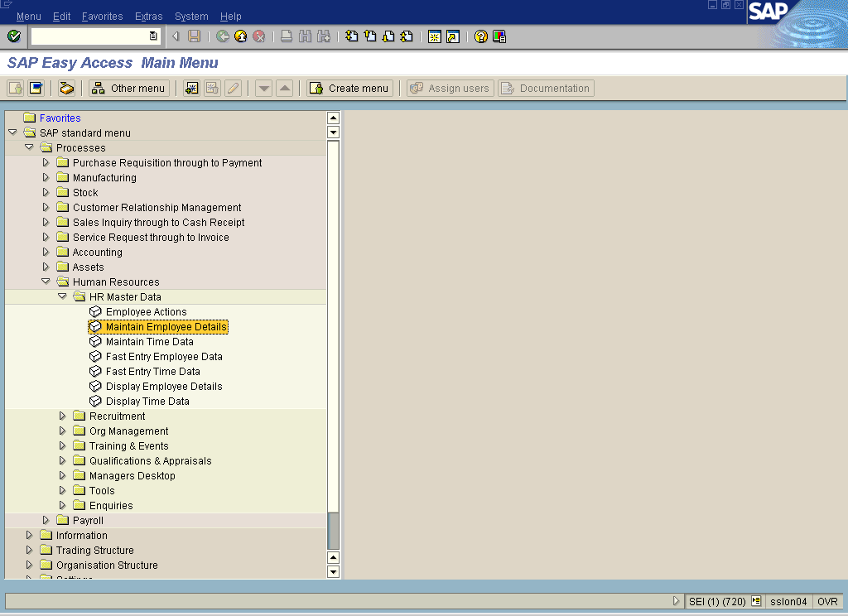Select Fast Entry Employee Data

(165, 356)
